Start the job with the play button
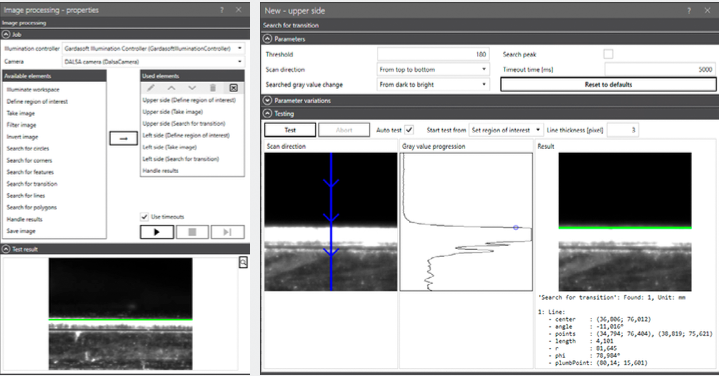This screenshot has width=719, height=376. coord(157,232)
